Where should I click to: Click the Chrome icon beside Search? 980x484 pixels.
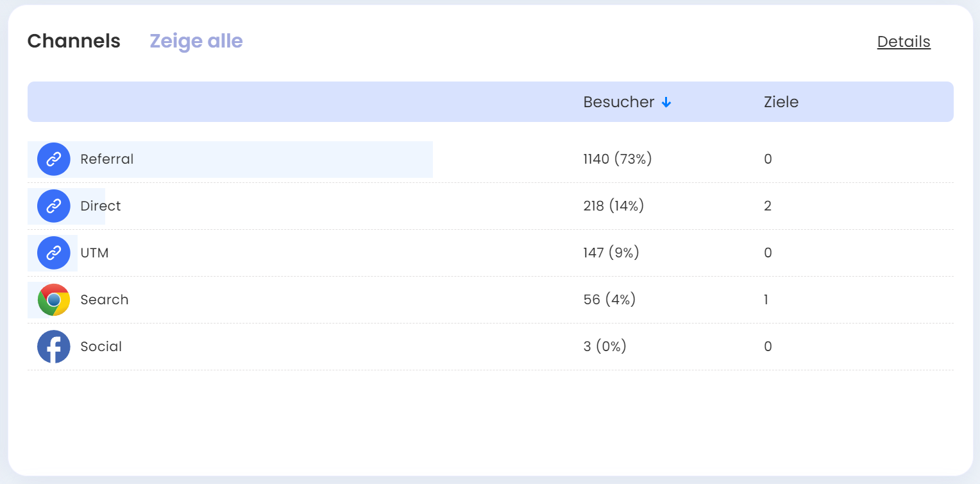point(53,299)
